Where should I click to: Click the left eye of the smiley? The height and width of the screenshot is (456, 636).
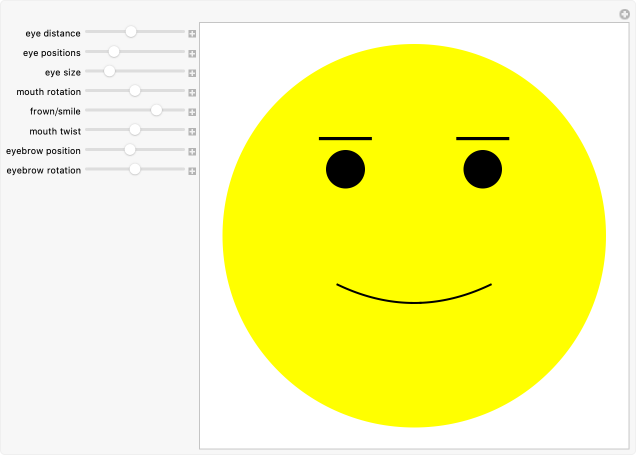click(x=345, y=169)
